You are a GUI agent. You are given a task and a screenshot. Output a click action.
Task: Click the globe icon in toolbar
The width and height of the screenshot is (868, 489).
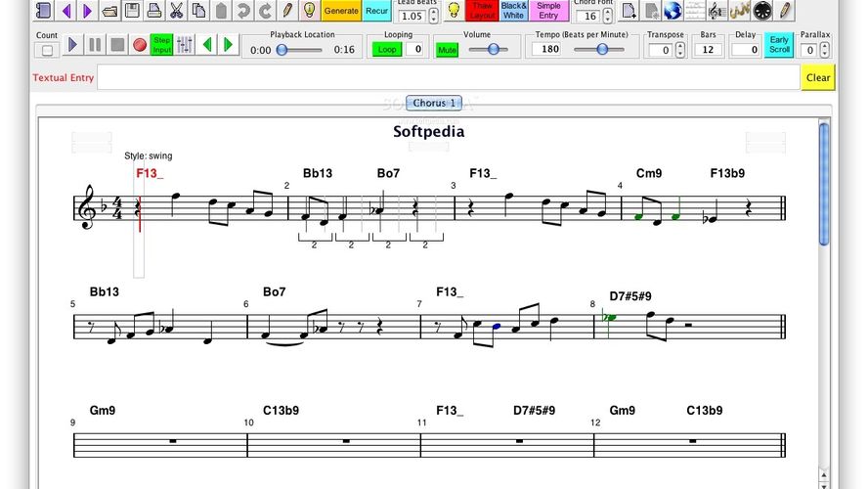(673, 11)
